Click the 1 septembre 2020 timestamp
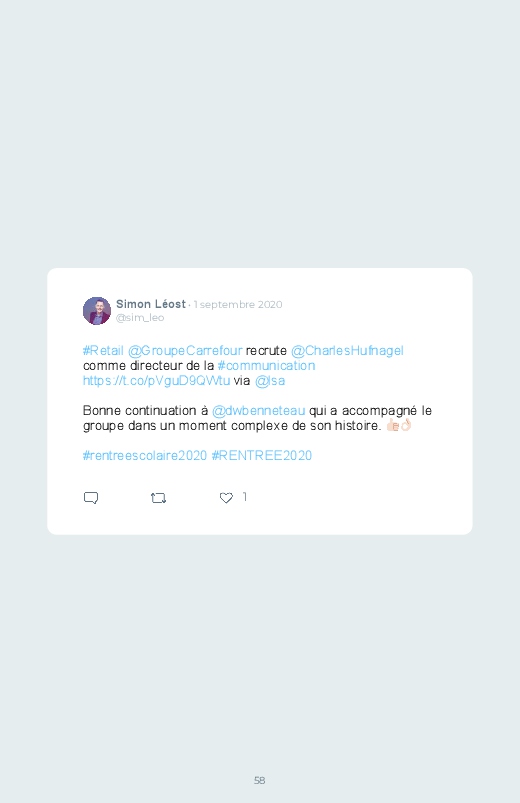520x803 pixels. [238, 305]
